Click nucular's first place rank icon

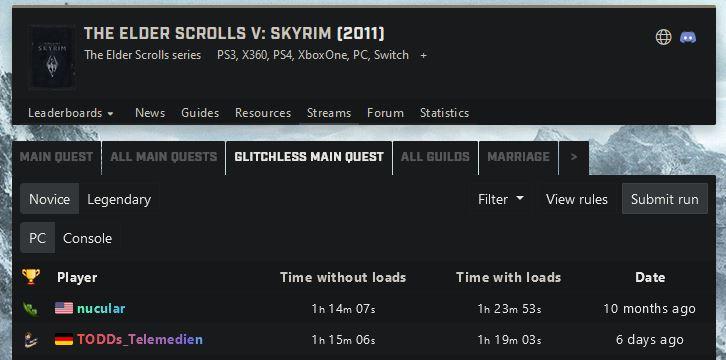point(31,308)
